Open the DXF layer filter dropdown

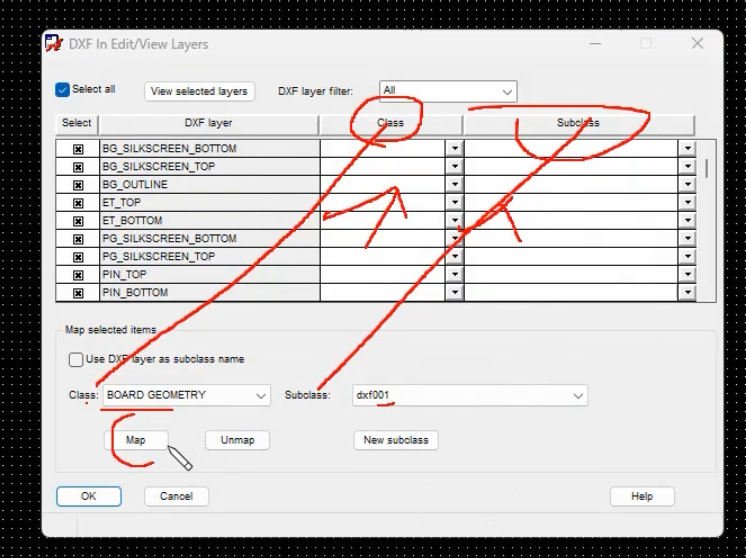coord(448,91)
